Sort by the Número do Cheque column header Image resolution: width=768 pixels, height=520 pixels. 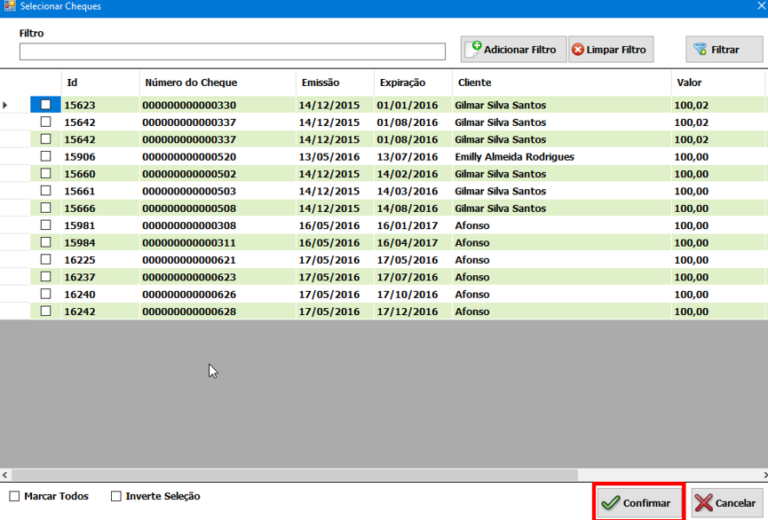click(x=191, y=82)
